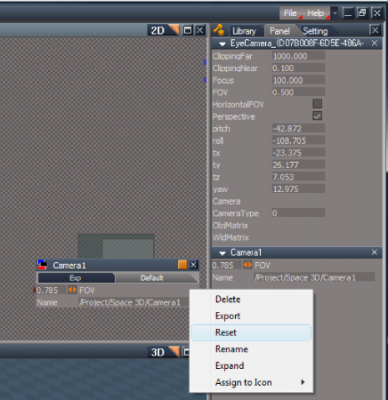Click the WldMatrix property label
Image resolution: width=388 pixels, height=400 pixels.
231,238
